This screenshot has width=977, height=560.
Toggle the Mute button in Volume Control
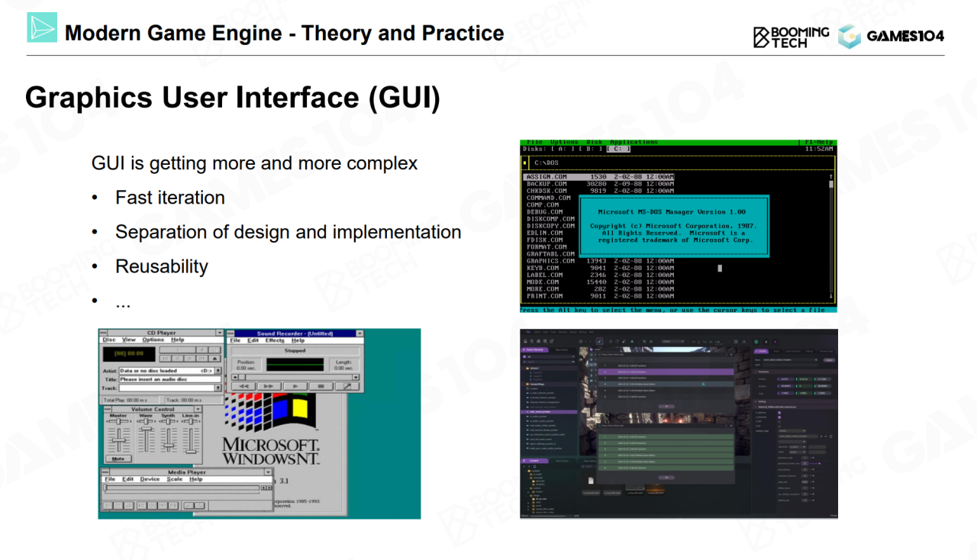pos(118,459)
